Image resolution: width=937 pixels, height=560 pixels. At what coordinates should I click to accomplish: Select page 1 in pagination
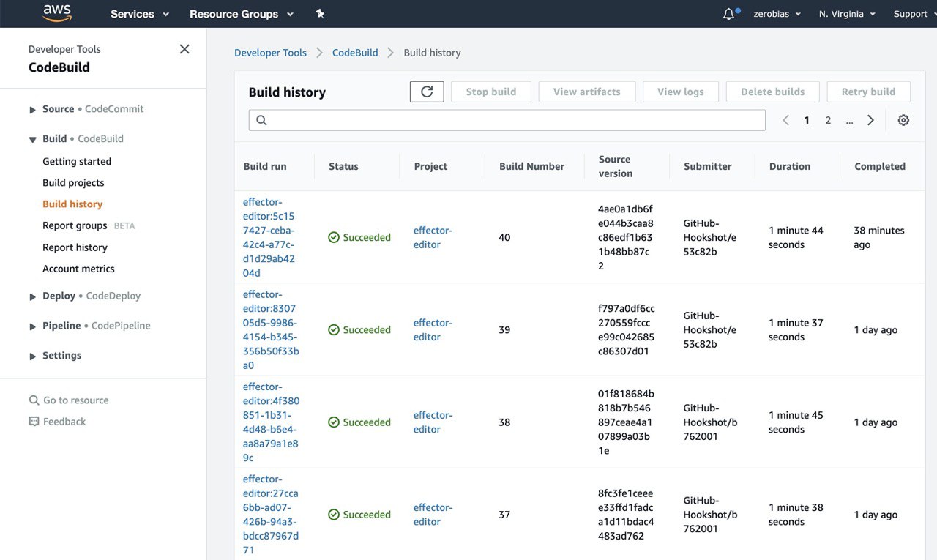[x=807, y=120]
